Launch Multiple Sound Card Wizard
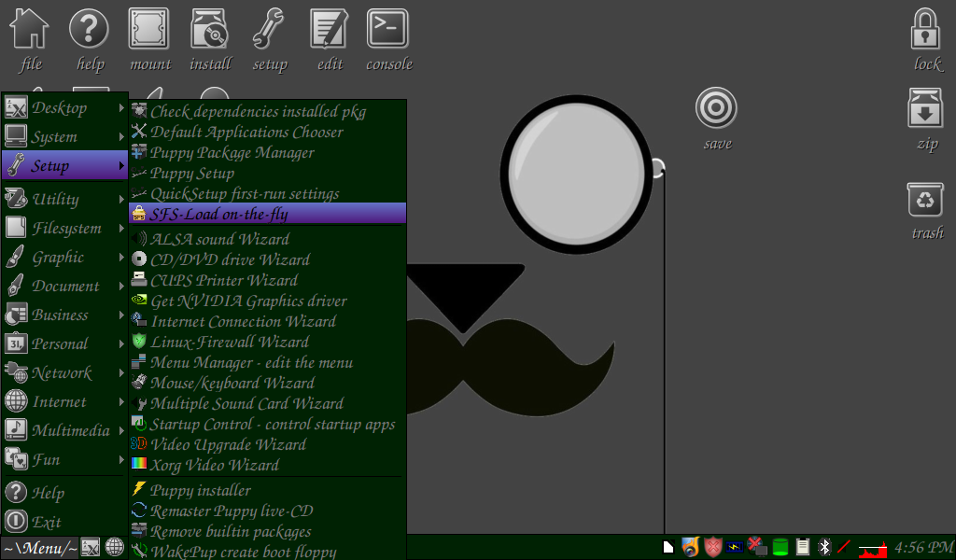 (268, 403)
